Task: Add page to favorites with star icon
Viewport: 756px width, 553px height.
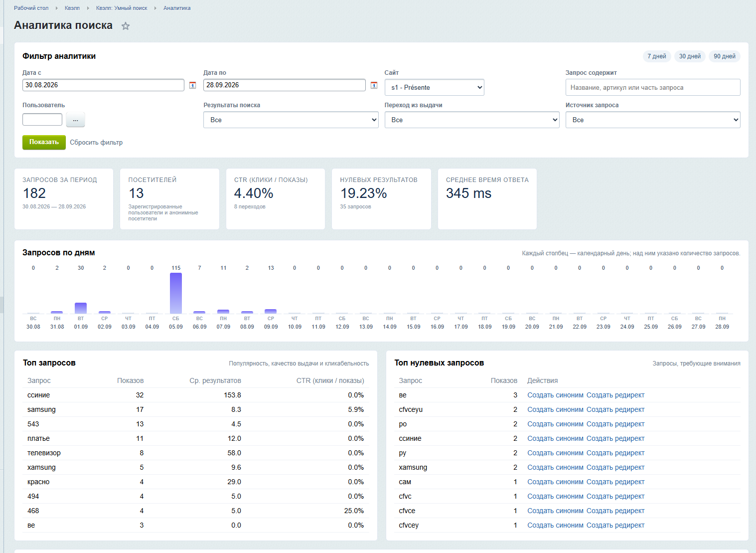Action: point(126,26)
